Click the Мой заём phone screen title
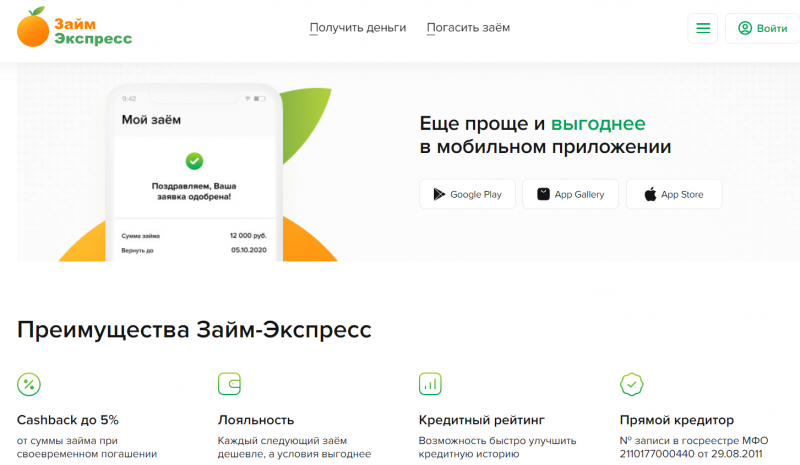 click(x=151, y=120)
